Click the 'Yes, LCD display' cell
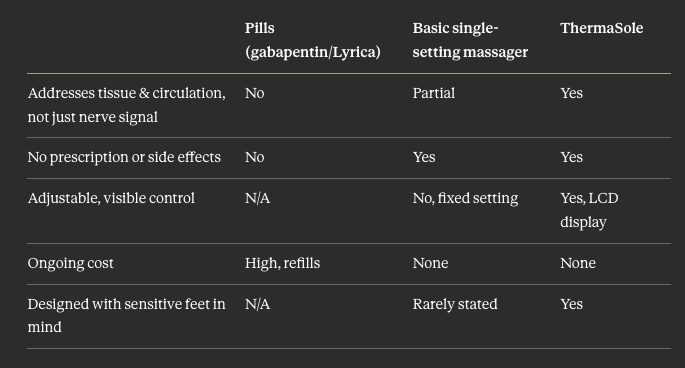Viewport: 685px width, 368px height. (589, 210)
